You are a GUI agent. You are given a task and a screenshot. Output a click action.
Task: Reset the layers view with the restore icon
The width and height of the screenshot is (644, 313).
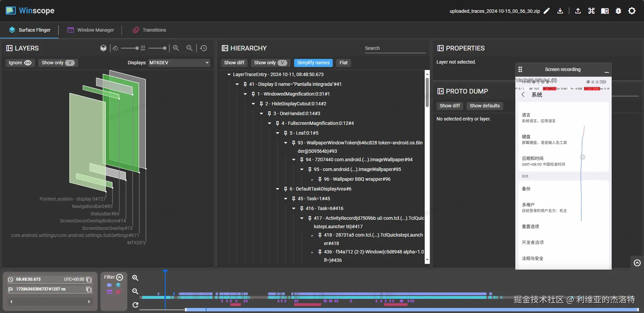point(203,48)
